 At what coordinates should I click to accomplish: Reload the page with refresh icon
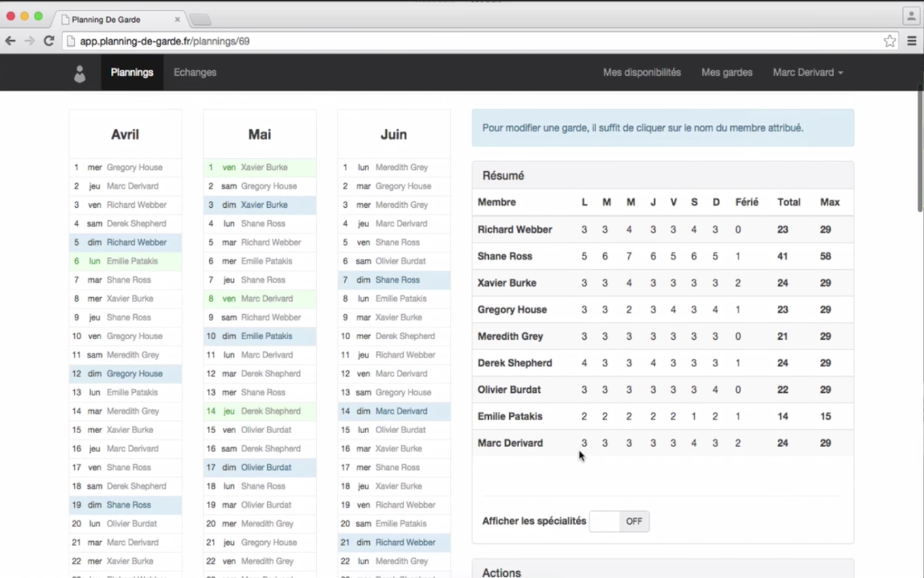pos(49,41)
